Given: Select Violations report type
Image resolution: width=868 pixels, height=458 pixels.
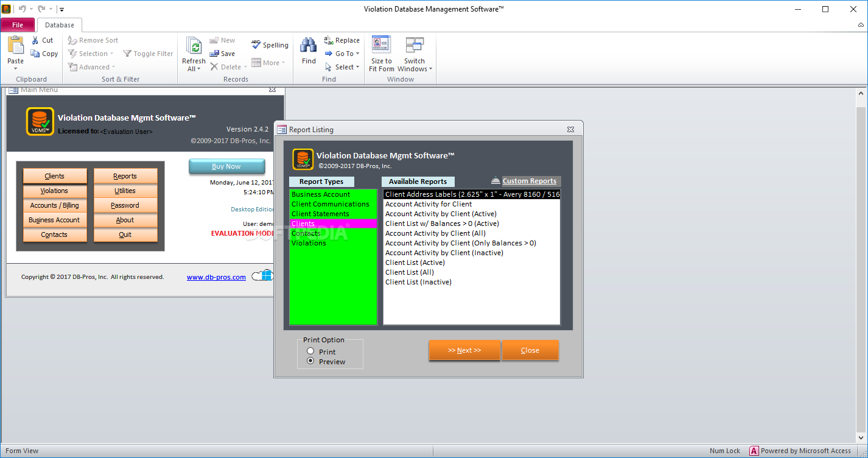Looking at the screenshot, I should (x=333, y=243).
